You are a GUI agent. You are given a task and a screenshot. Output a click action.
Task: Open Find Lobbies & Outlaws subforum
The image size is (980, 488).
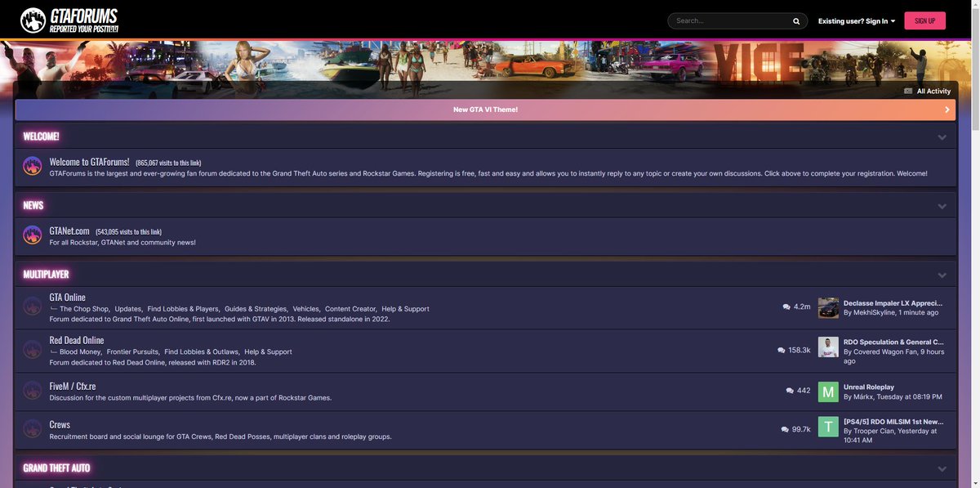coord(202,351)
